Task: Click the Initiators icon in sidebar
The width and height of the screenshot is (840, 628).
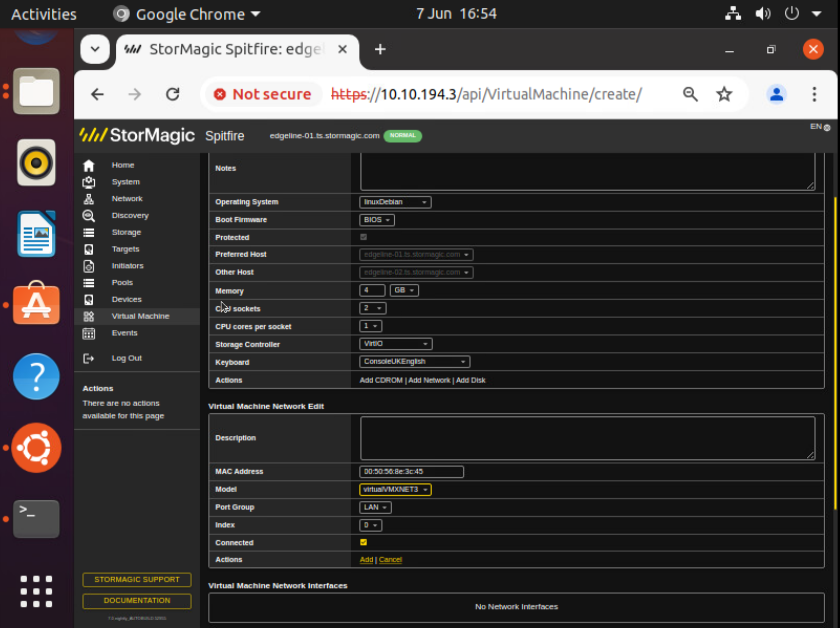Action: coord(88,266)
